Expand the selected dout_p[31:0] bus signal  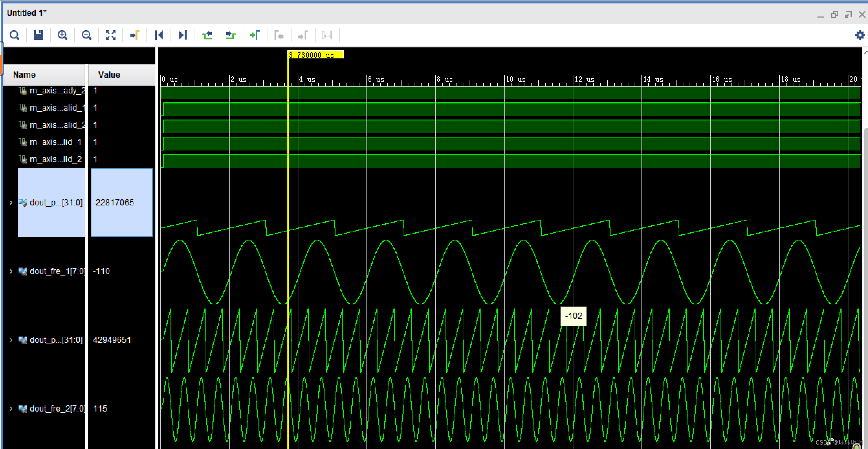[11, 203]
